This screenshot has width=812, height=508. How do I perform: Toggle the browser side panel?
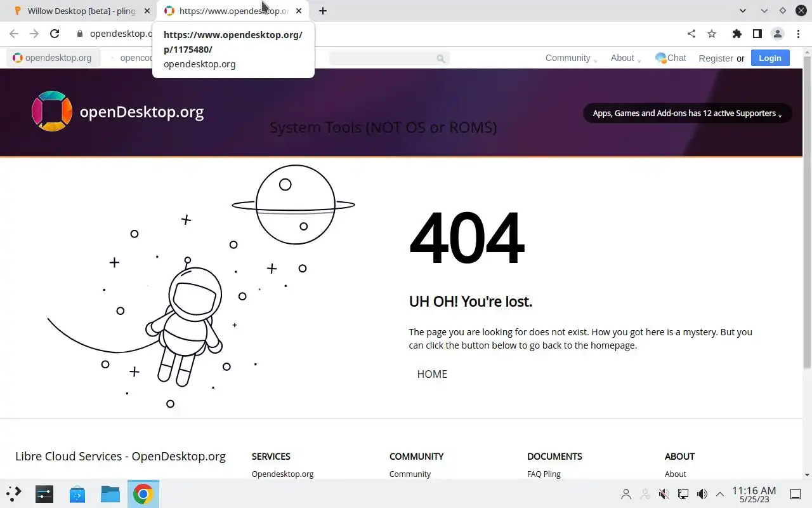(757, 34)
